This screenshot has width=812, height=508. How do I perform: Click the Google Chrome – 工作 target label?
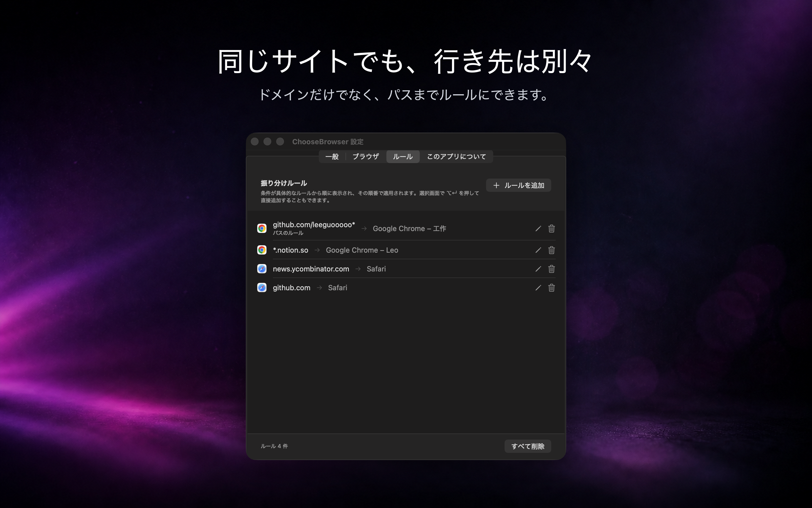[409, 229]
